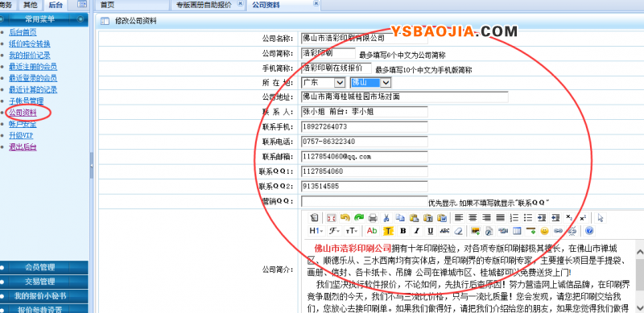Click the undo arrow in editor toolbar
The width and height of the screenshot is (644, 313).
coord(345,217)
